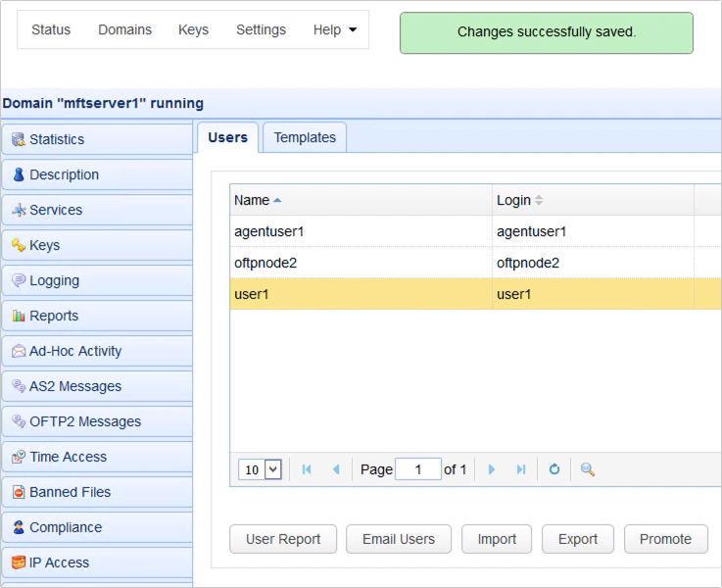Select the agentuser1 row in the table
This screenshot has width=722, height=588.
[x=361, y=231]
